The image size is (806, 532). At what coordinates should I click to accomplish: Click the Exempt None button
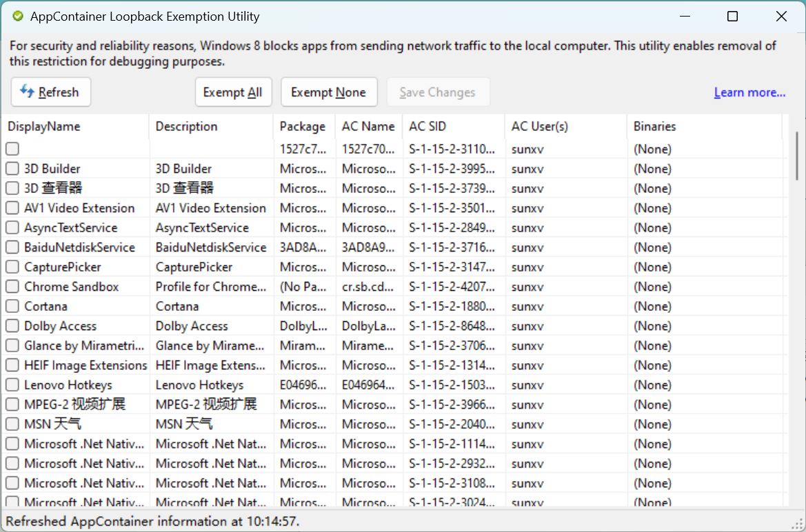[329, 92]
